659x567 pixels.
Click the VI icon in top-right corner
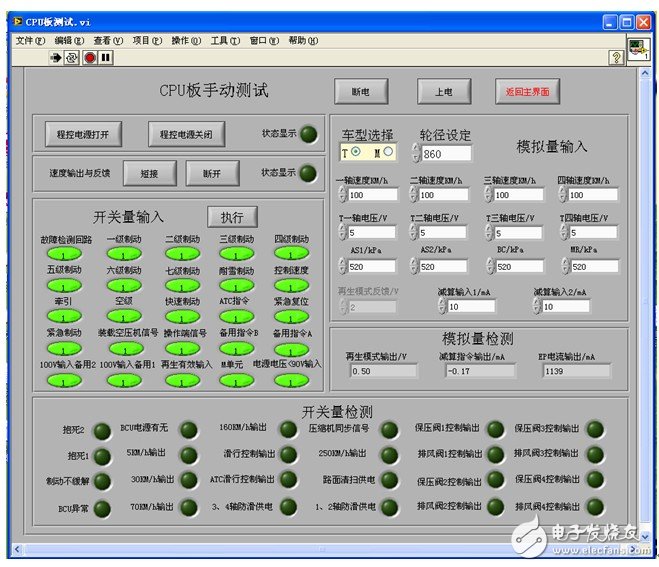(637, 48)
